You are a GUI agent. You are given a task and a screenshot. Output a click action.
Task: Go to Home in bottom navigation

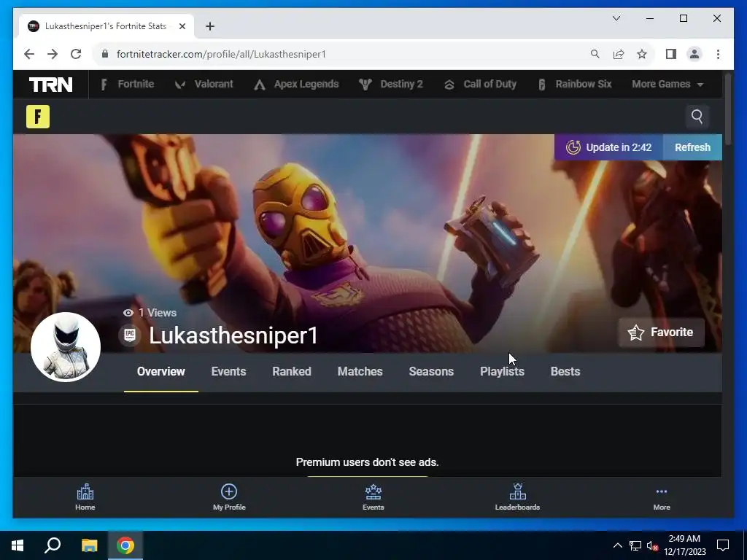85,497
